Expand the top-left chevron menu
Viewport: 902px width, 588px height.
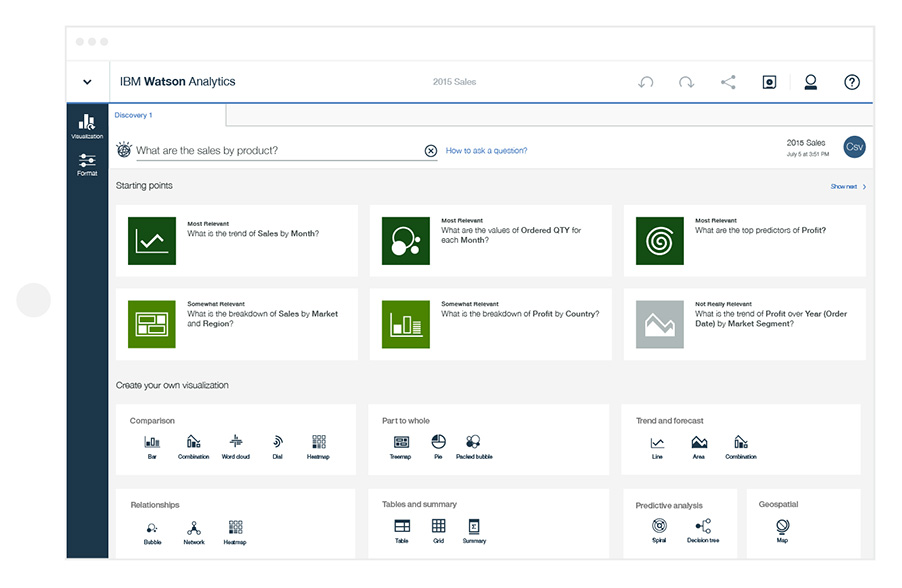pos(87,82)
